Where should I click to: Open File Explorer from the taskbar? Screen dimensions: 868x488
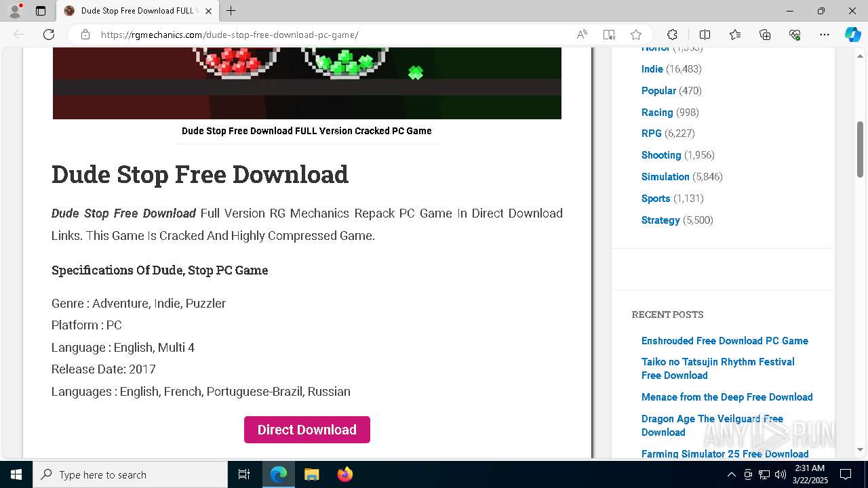click(311, 474)
